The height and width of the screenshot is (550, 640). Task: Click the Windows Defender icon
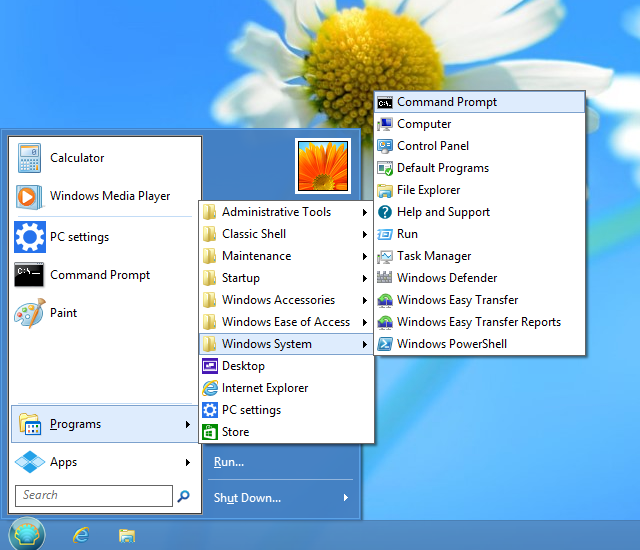[x=385, y=278]
